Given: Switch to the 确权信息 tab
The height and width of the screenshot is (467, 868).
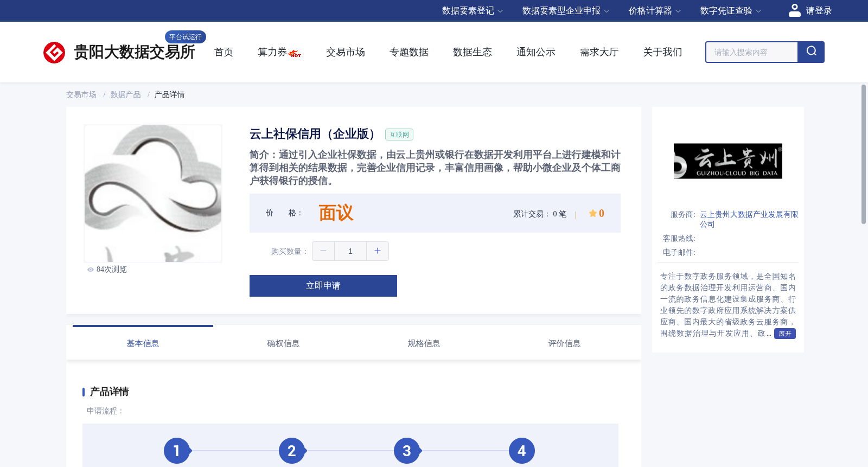Looking at the screenshot, I should click(x=283, y=343).
